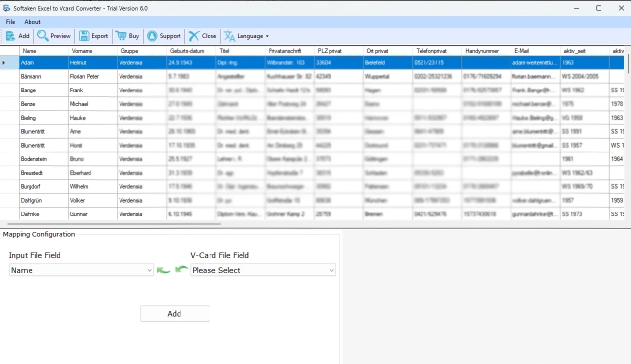Click the aktiv_seit column header

585,51
